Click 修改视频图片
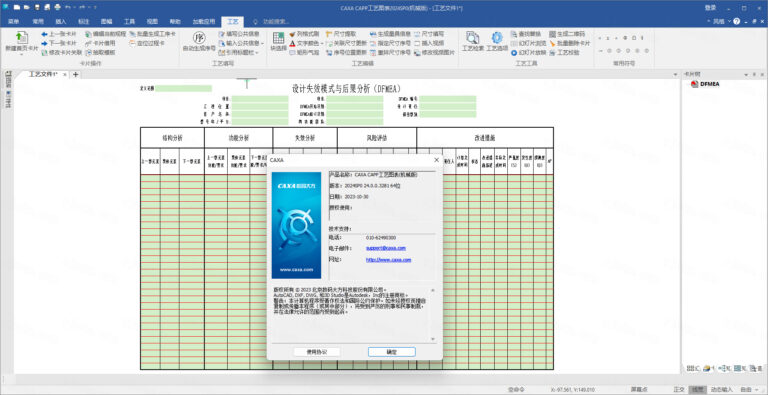The height and width of the screenshot is (395, 768). tap(434, 52)
